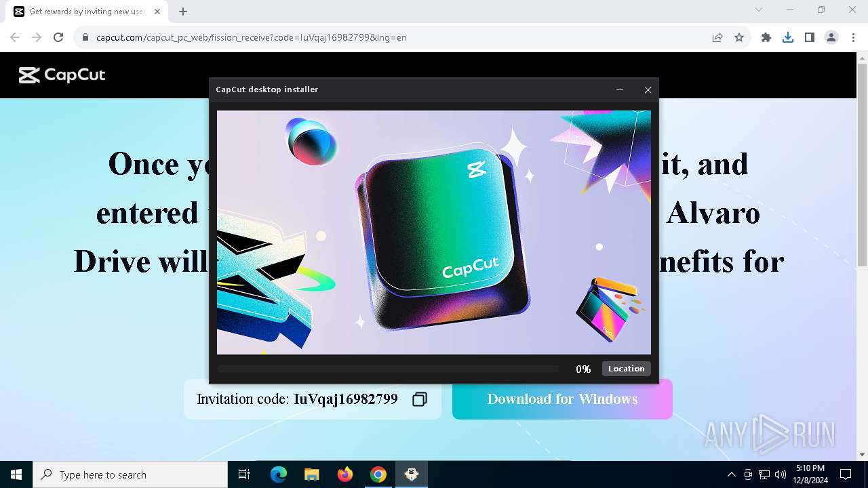Click the installer progress bar

(388, 369)
